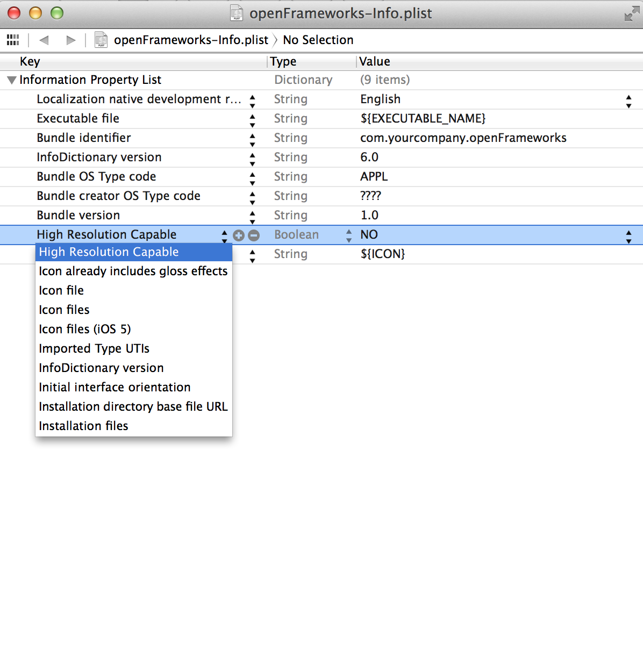
Task: Open Boolean type dropdown stepper
Action: click(349, 235)
